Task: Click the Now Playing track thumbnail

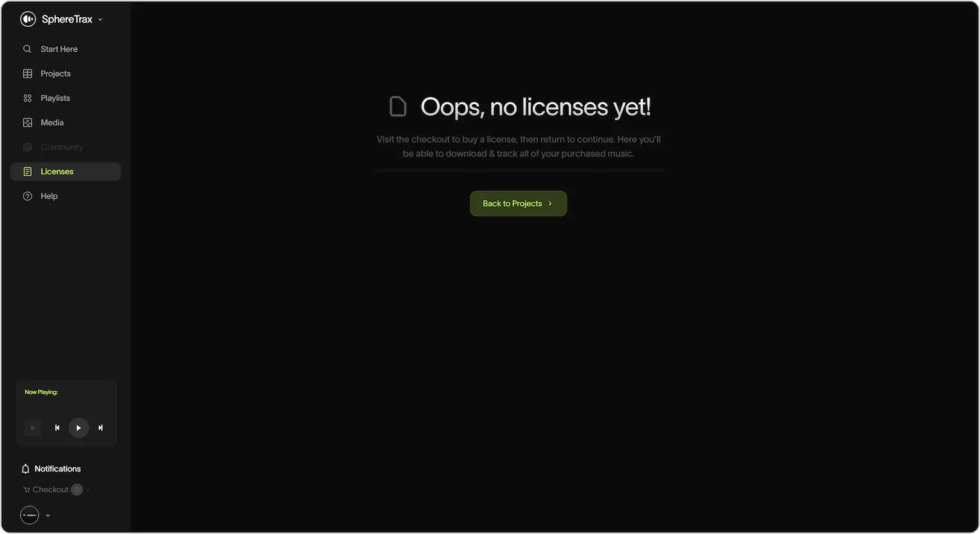Action: pos(33,427)
